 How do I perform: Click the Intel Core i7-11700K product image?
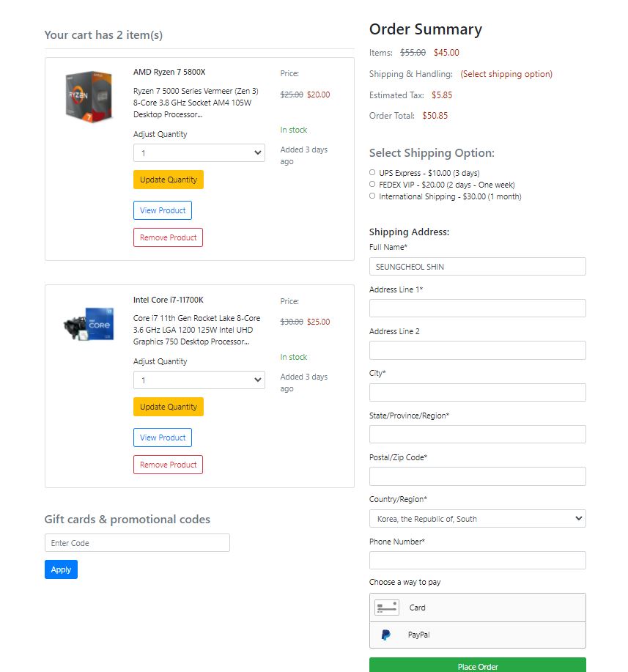89,324
